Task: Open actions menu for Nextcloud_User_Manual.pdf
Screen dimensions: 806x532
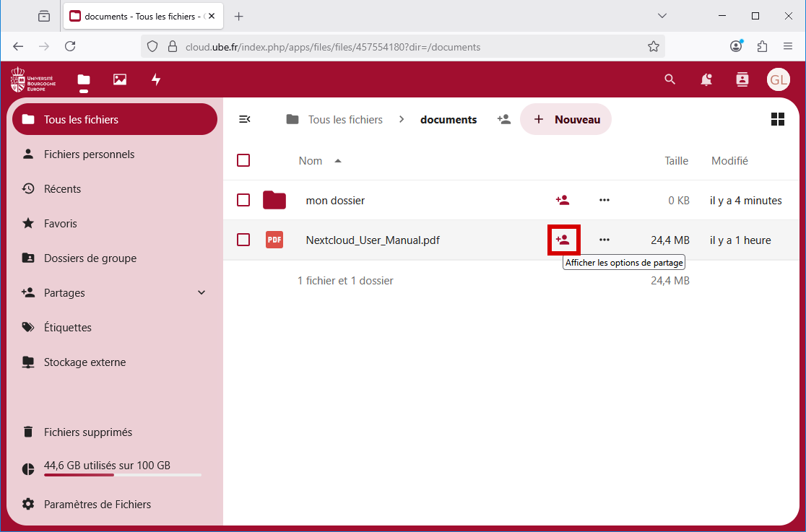Action: (604, 240)
